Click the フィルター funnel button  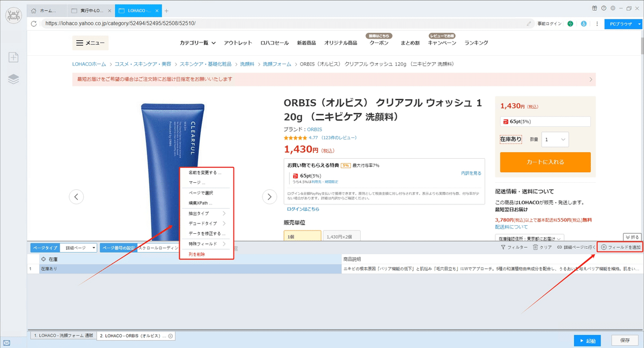[514, 248]
